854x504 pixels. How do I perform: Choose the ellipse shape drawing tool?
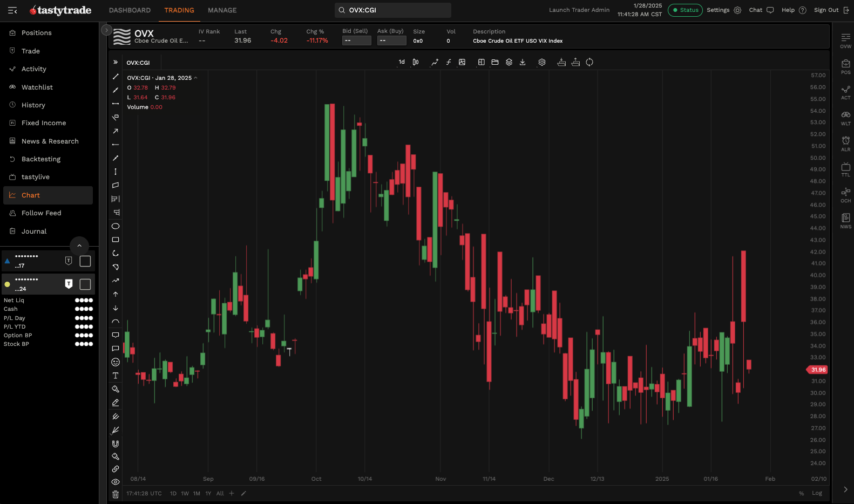click(x=116, y=226)
